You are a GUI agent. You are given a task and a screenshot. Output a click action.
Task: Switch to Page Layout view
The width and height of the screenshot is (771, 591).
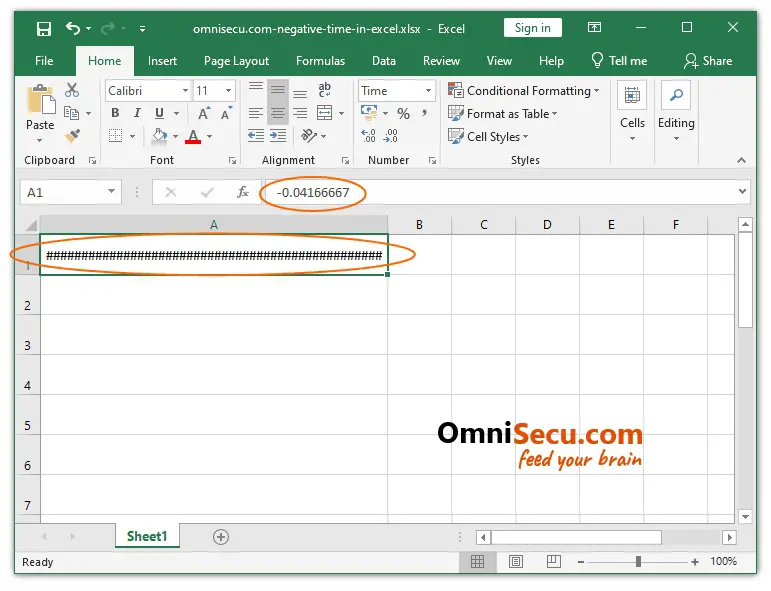pyautogui.click(x=516, y=561)
